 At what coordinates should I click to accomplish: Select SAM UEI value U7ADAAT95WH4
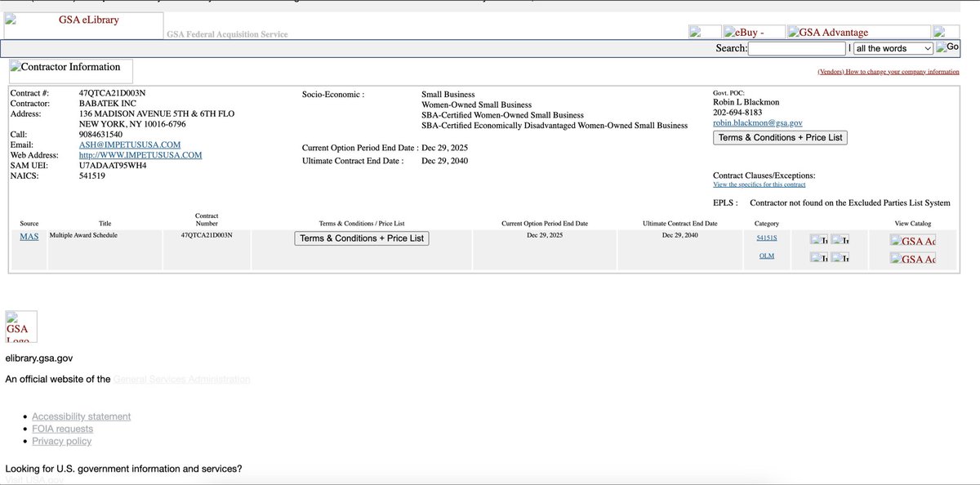113,166
